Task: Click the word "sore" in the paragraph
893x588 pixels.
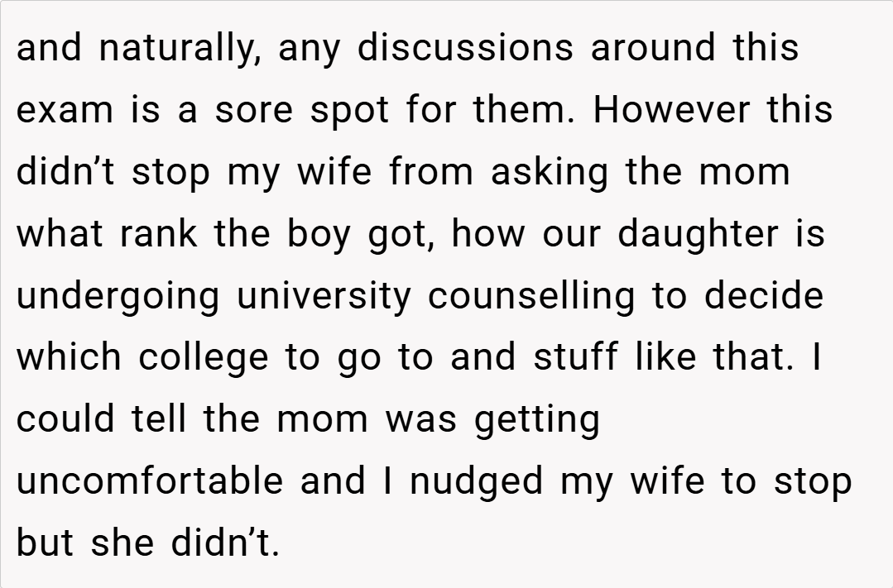Action: pyautogui.click(x=253, y=111)
